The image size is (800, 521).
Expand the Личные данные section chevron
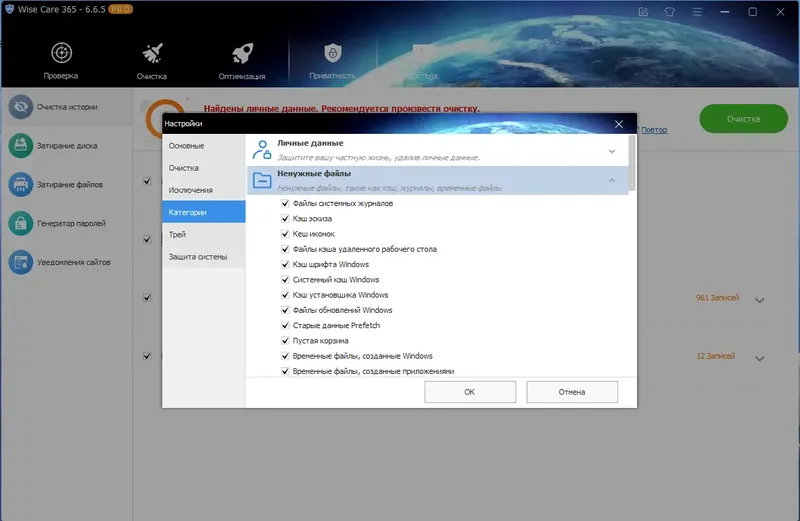[x=612, y=152]
